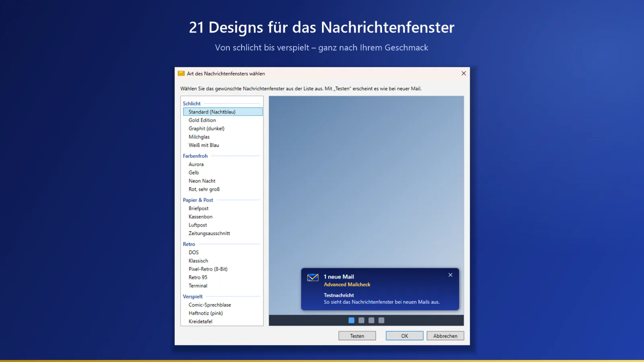Select the Neon Nacht design
Image resolution: width=644 pixels, height=362 pixels.
coord(223,181)
